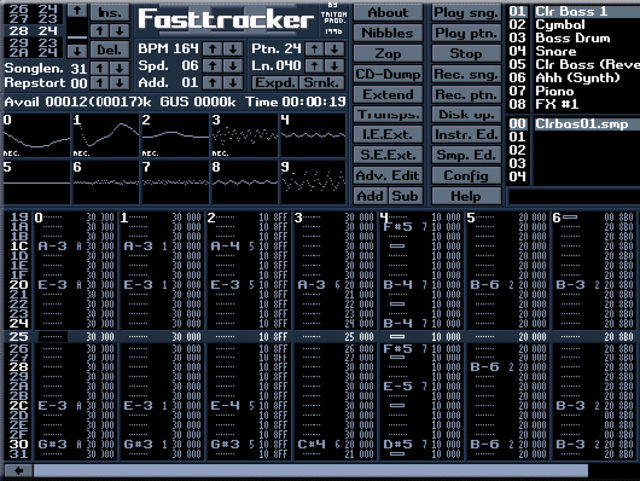Viewport: 640px width, 481px height.
Task: Start Rec. ptn. recording
Action: tap(466, 94)
